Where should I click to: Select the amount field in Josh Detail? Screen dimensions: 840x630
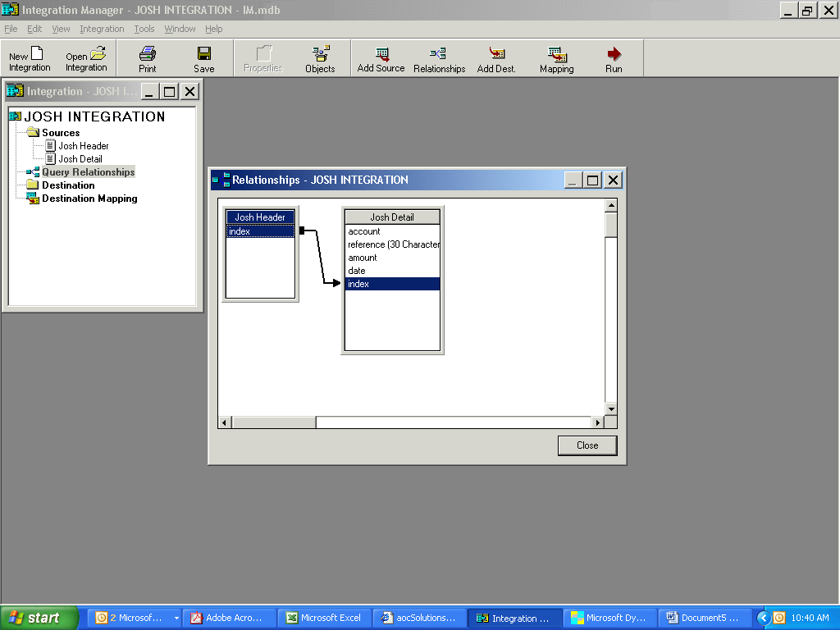pyautogui.click(x=363, y=258)
